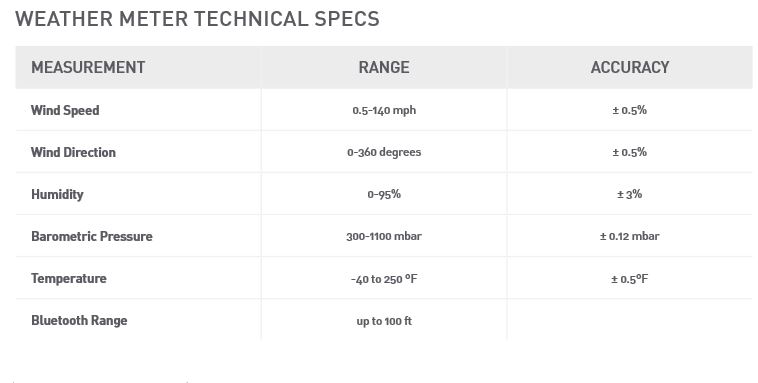Click the ± 0.5°F accuracy value
Image resolution: width=758 pixels, height=383 pixels.
[x=629, y=279]
